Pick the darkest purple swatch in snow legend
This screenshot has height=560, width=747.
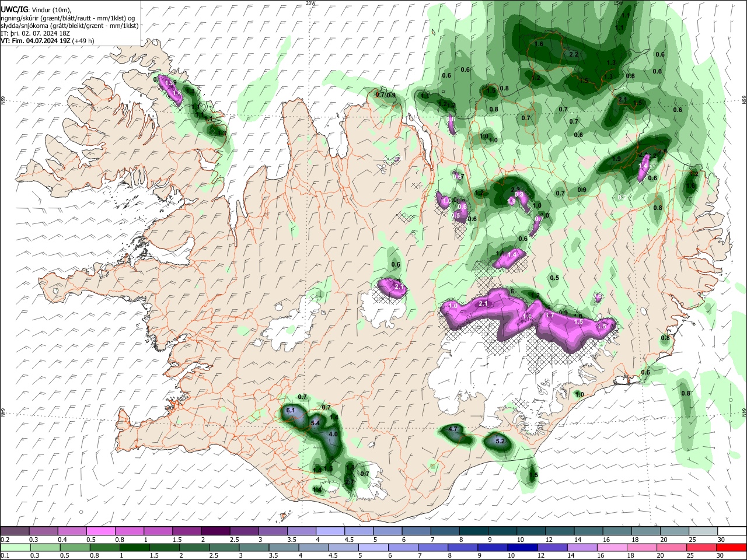(215, 531)
